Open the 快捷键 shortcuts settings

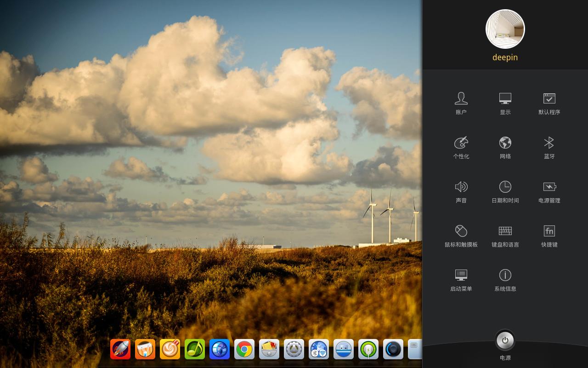click(549, 236)
